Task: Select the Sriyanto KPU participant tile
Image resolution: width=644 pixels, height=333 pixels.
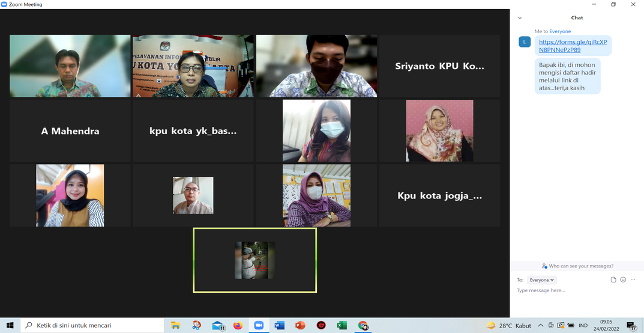Action: pyautogui.click(x=439, y=66)
